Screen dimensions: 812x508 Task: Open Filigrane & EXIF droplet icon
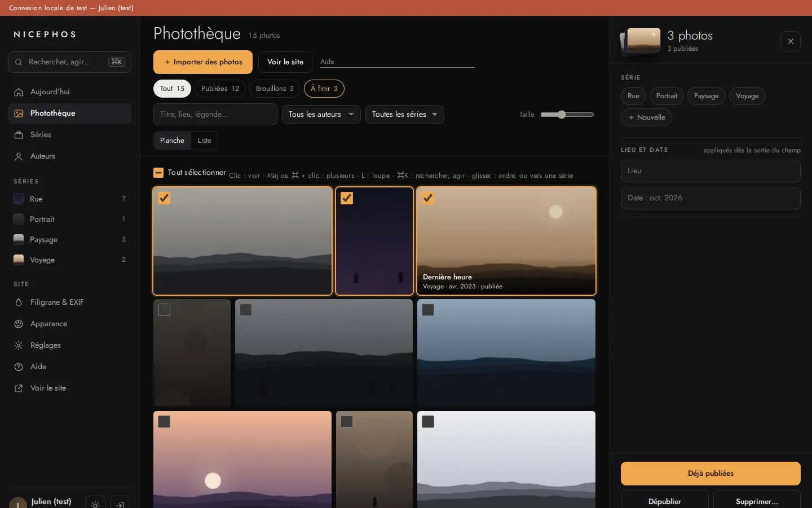(19, 303)
